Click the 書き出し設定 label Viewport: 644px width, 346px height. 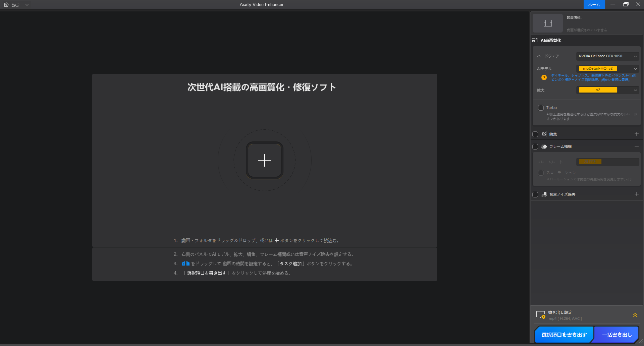coord(560,312)
